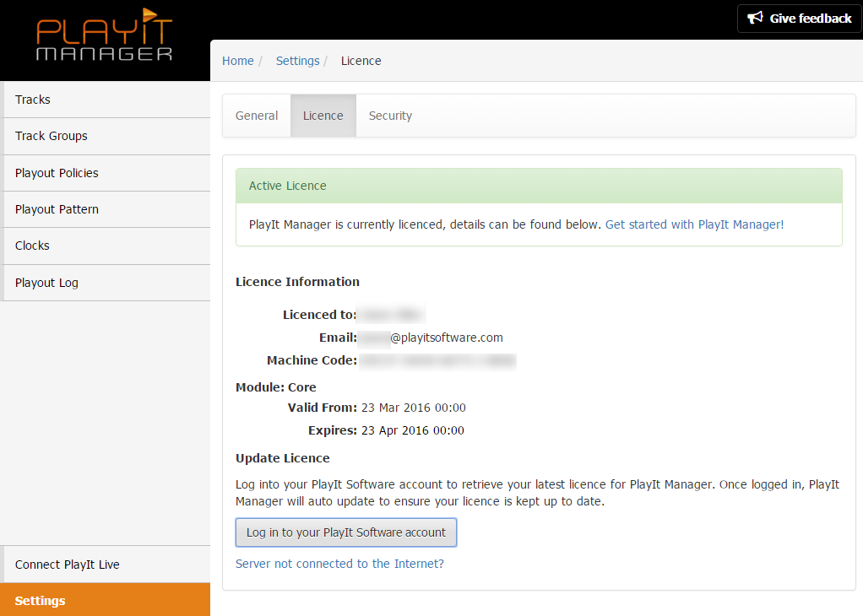The image size is (863, 616).
Task: View the Playout Log
Action: point(46,283)
